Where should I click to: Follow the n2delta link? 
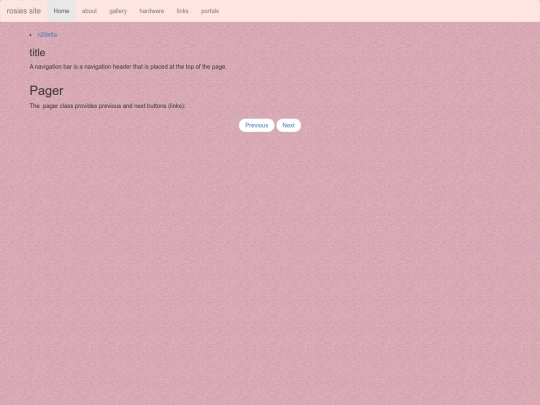[47, 35]
